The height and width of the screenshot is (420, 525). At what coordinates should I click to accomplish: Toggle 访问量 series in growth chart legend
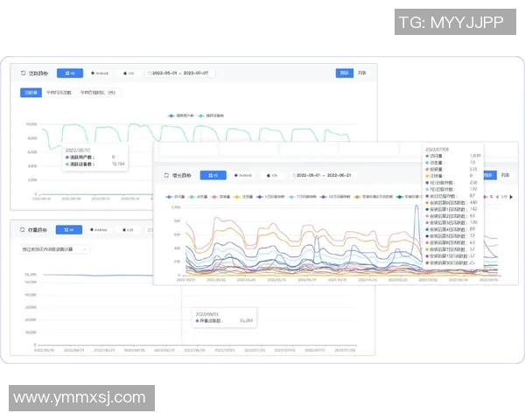pyautogui.click(x=177, y=197)
